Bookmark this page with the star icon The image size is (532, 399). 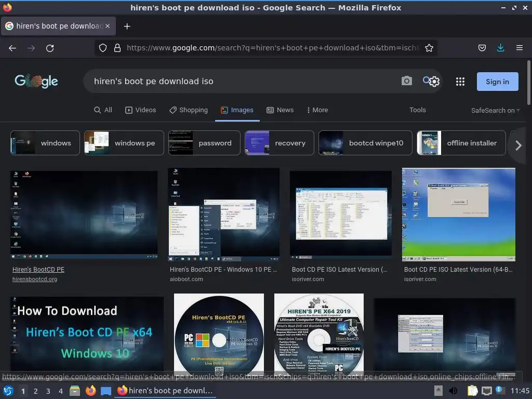point(429,48)
